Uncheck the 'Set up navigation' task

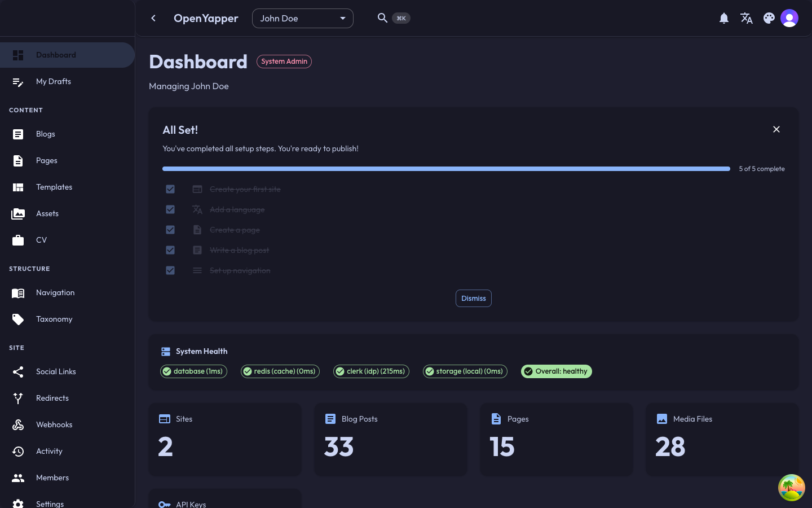[x=170, y=270]
